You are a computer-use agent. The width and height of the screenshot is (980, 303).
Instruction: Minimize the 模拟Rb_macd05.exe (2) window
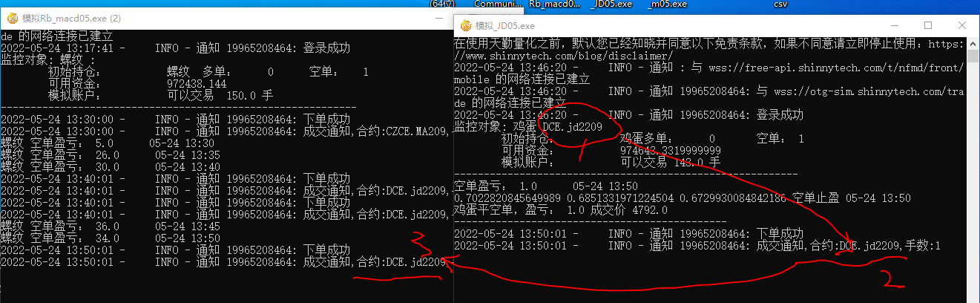click(438, 17)
